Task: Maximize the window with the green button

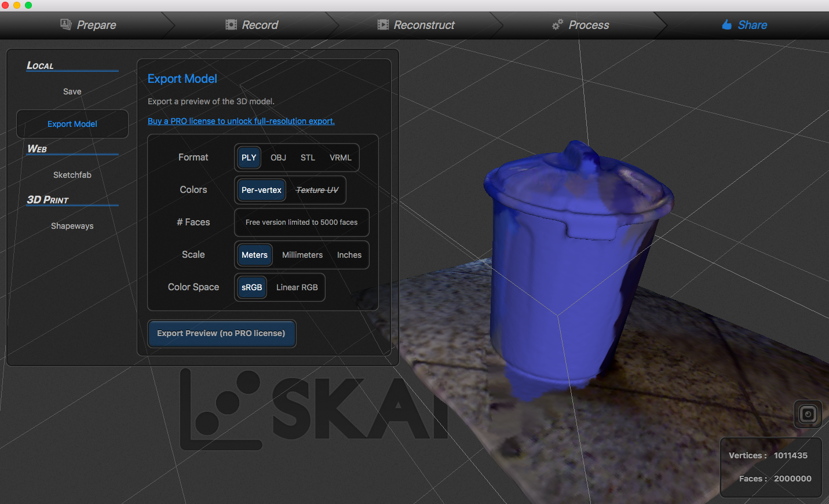Action: (28, 5)
